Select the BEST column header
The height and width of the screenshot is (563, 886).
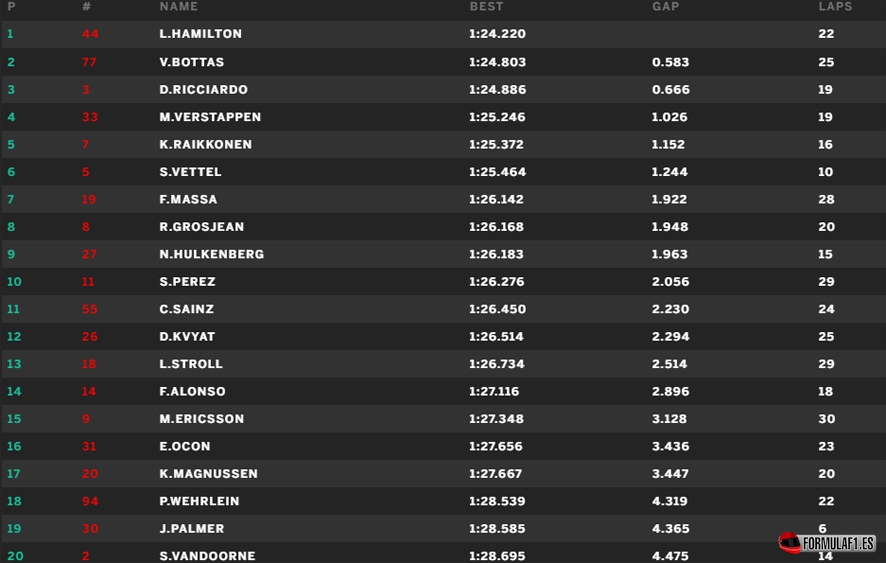click(x=486, y=7)
